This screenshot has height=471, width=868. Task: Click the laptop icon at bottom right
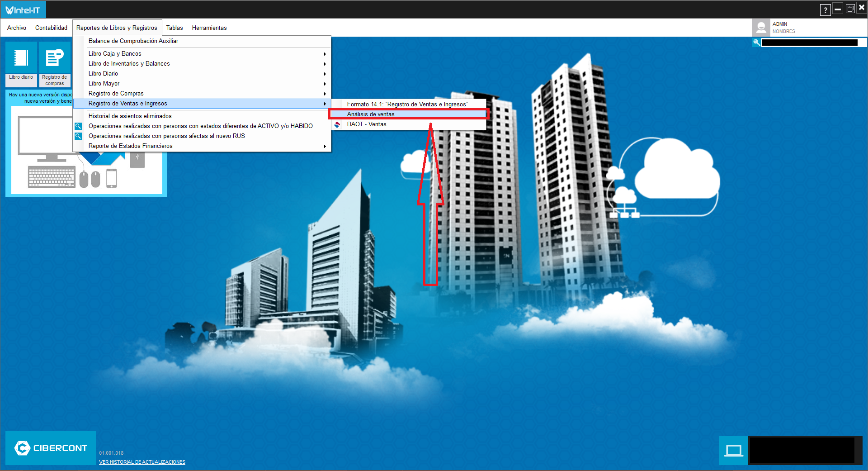pos(733,450)
